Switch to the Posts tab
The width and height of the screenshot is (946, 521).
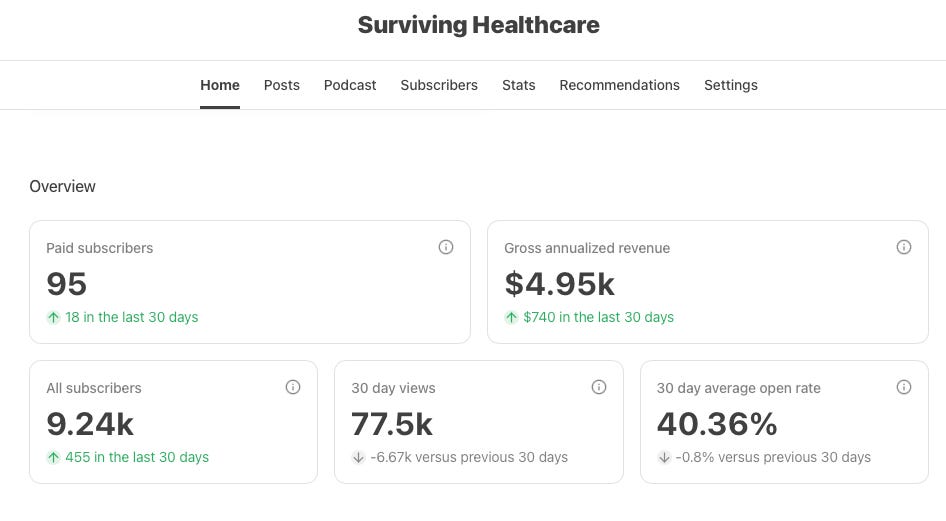(282, 85)
